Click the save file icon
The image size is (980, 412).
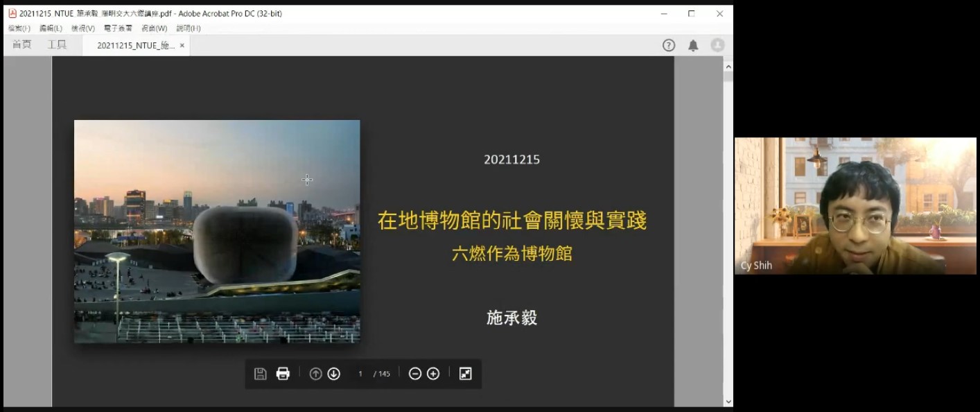click(x=261, y=374)
